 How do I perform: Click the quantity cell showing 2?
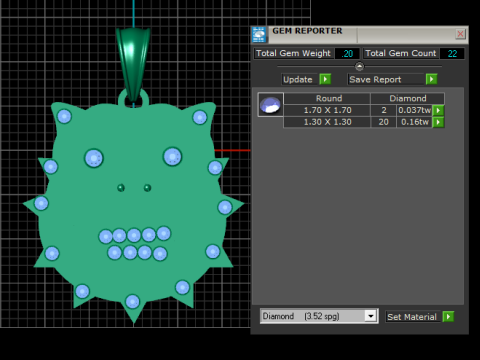[384, 110]
